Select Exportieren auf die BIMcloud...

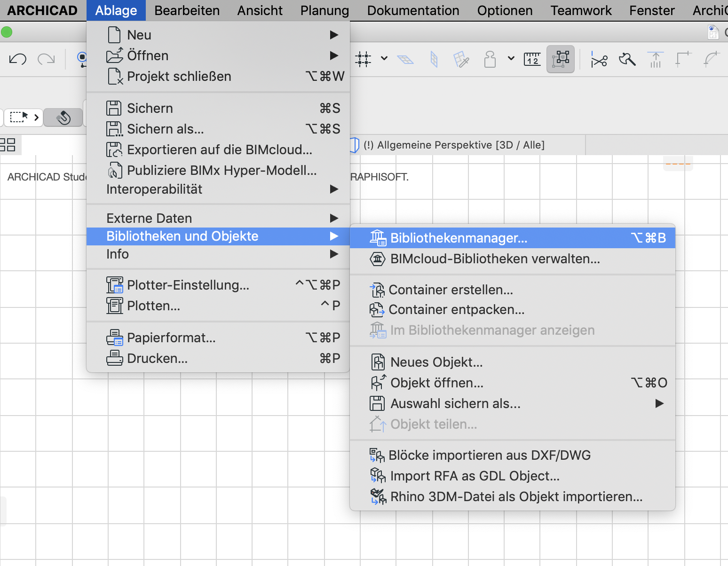click(218, 149)
